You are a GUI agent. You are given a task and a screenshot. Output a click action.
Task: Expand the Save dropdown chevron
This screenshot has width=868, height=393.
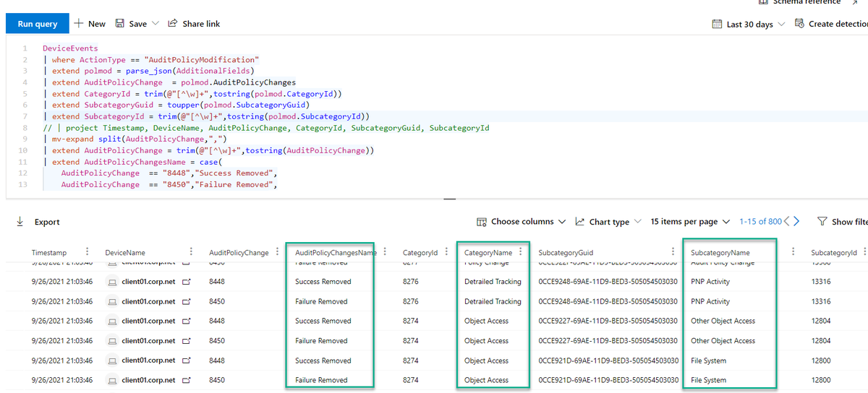tap(154, 24)
